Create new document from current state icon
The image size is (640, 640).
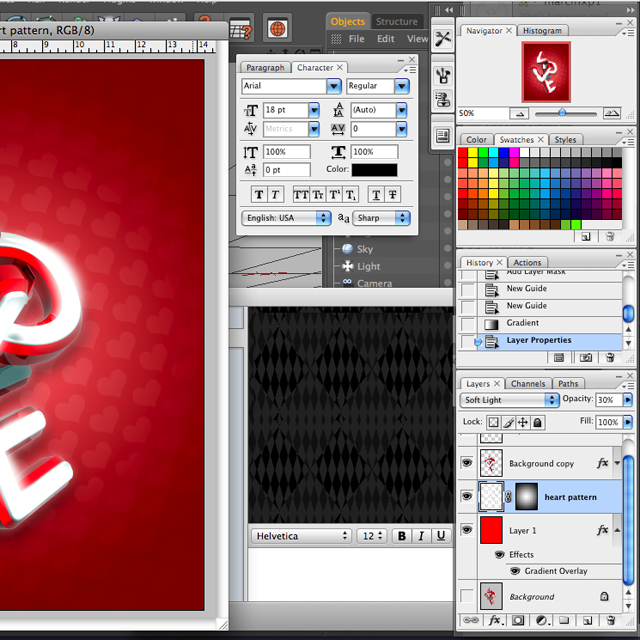coord(559,358)
